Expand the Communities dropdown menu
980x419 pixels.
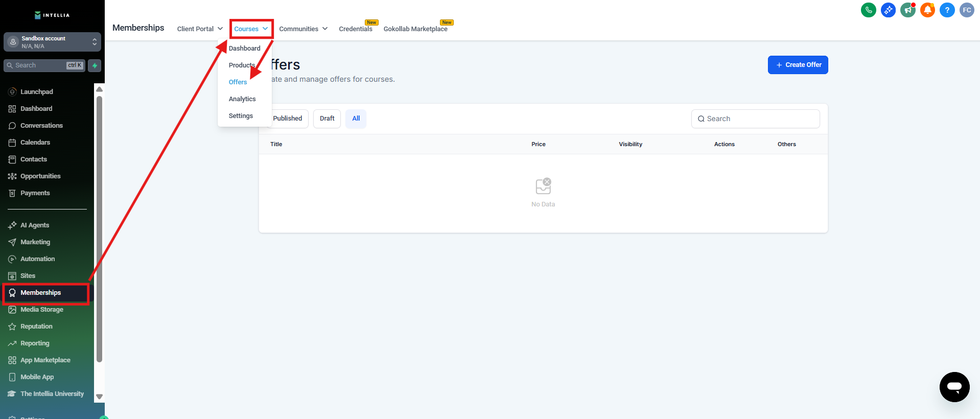303,29
